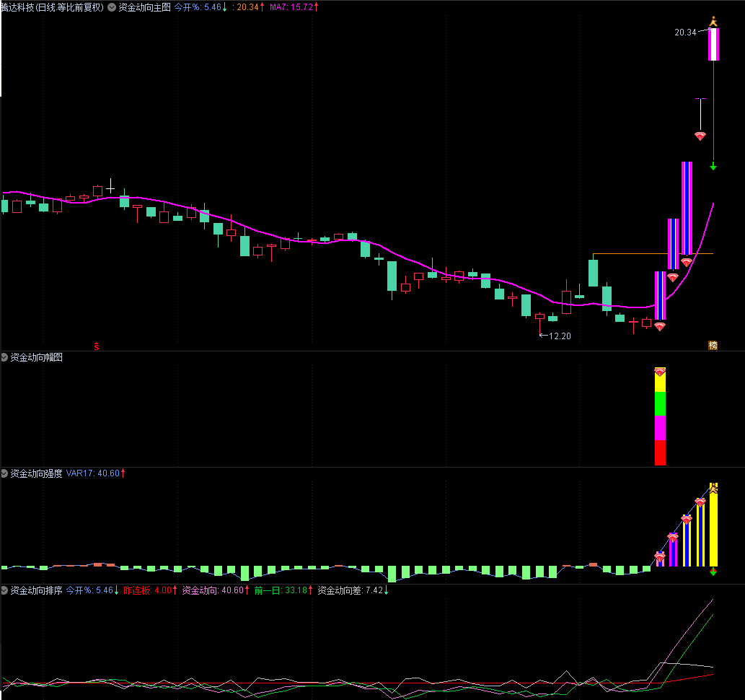Image resolution: width=745 pixels, height=700 pixels.
Task: Click the diamond atop the multicolor 资金动向幅图 bar
Action: pos(660,372)
